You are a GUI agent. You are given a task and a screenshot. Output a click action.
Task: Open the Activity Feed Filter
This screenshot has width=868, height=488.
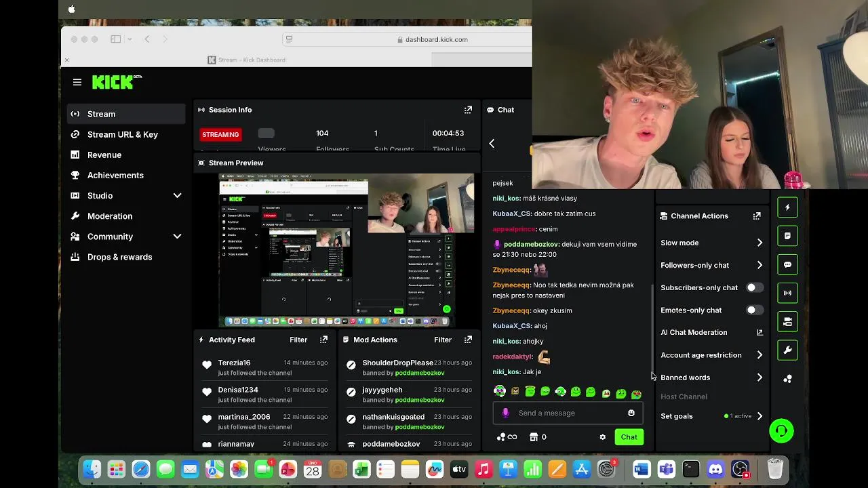298,340
